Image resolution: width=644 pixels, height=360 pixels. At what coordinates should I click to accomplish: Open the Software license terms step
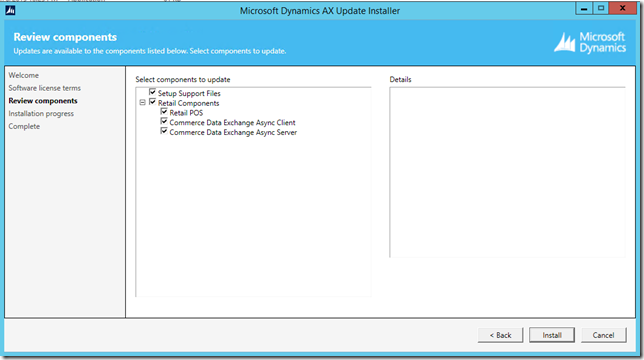[x=44, y=88]
